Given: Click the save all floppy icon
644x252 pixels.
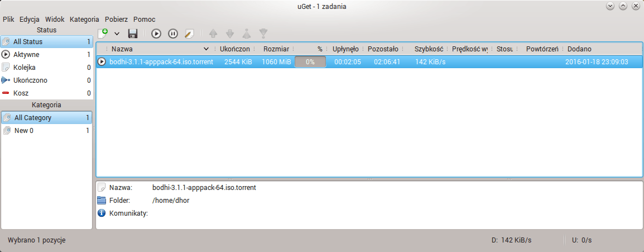Looking at the screenshot, I should [x=133, y=34].
